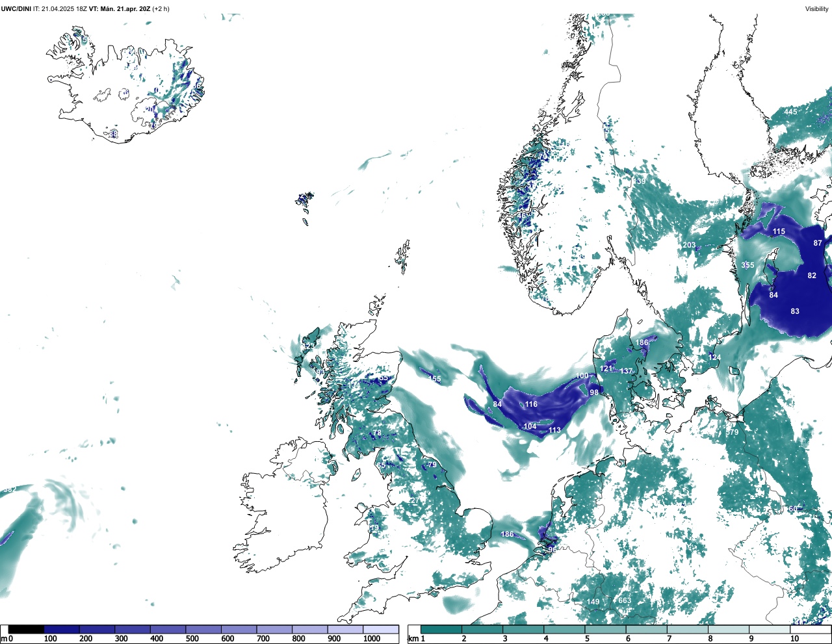Click the '139' visibility value in Sweden

click(x=640, y=181)
